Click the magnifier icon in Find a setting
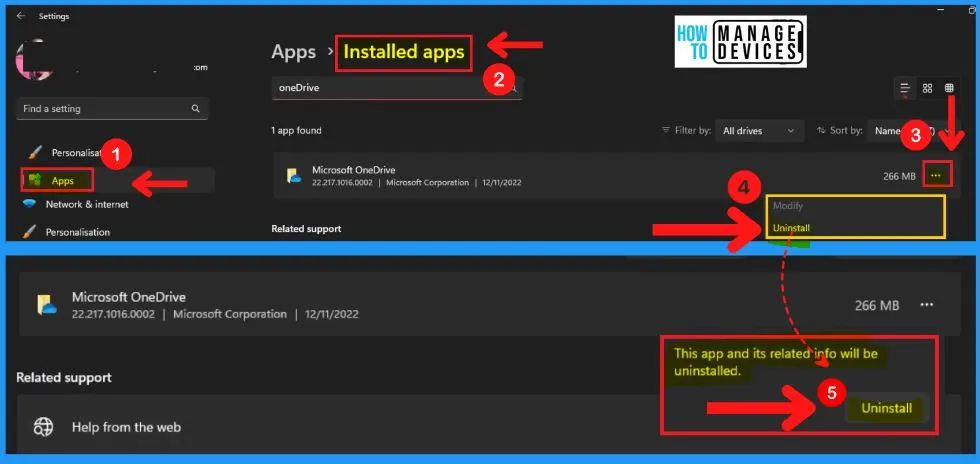This screenshot has height=464, width=980. point(196,109)
